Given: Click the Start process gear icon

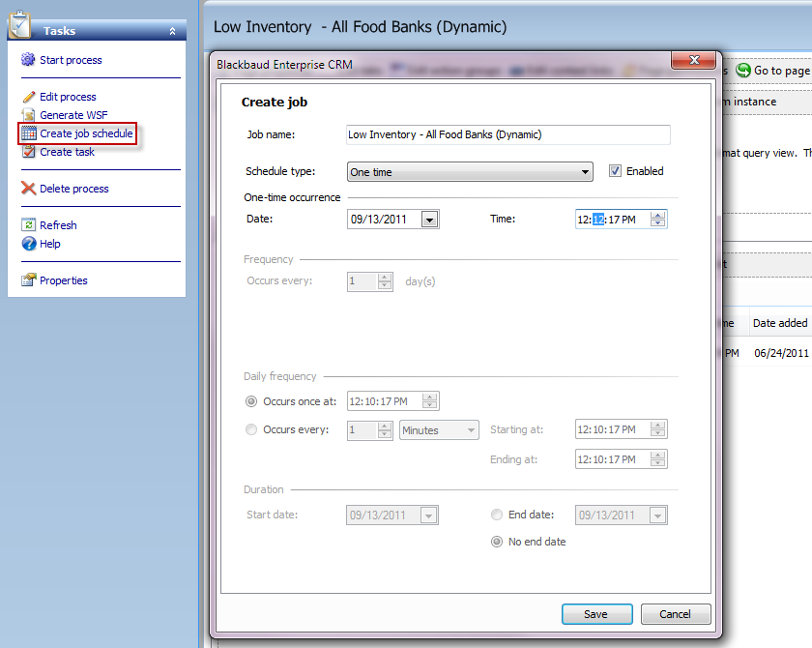Looking at the screenshot, I should (28, 60).
